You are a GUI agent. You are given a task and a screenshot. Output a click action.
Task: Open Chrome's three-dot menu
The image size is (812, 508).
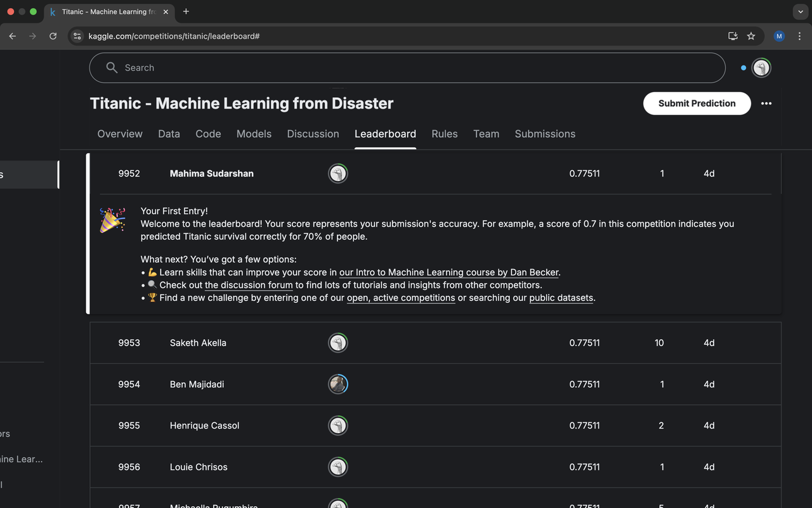tap(799, 36)
